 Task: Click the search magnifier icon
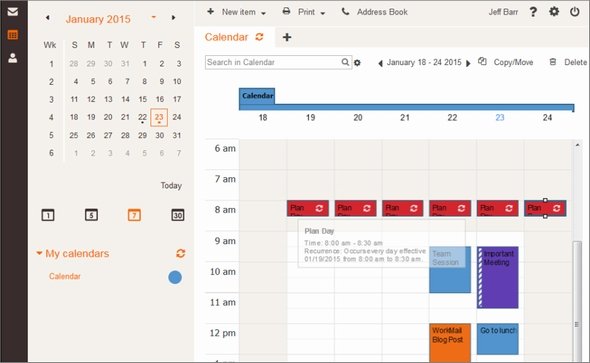point(345,62)
